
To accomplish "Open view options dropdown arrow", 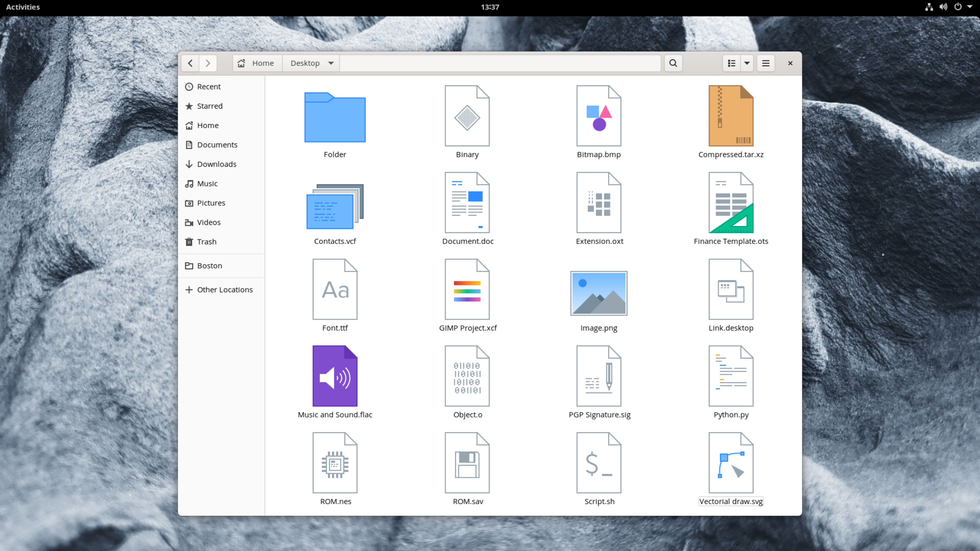I will click(x=747, y=63).
